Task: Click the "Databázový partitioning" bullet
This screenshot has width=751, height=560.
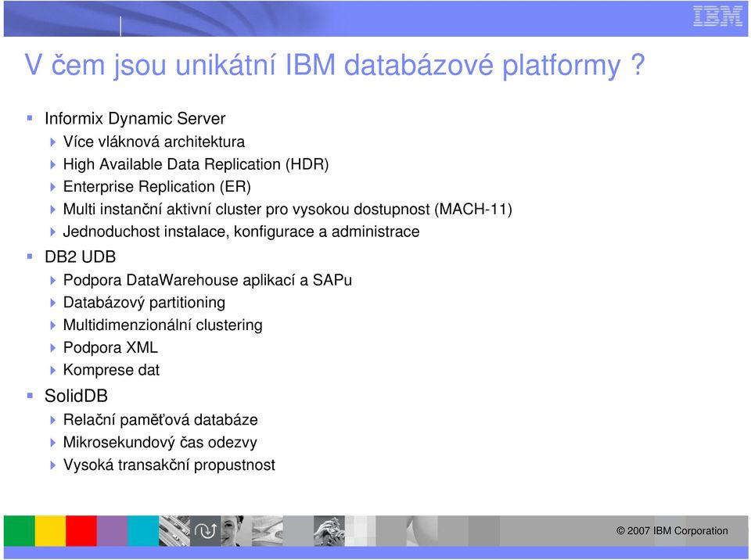Action: click(x=144, y=303)
